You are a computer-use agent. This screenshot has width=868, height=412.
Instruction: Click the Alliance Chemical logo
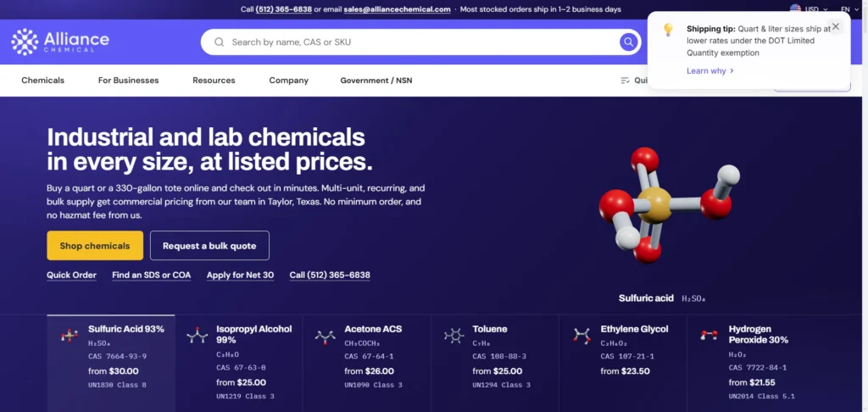[60, 42]
